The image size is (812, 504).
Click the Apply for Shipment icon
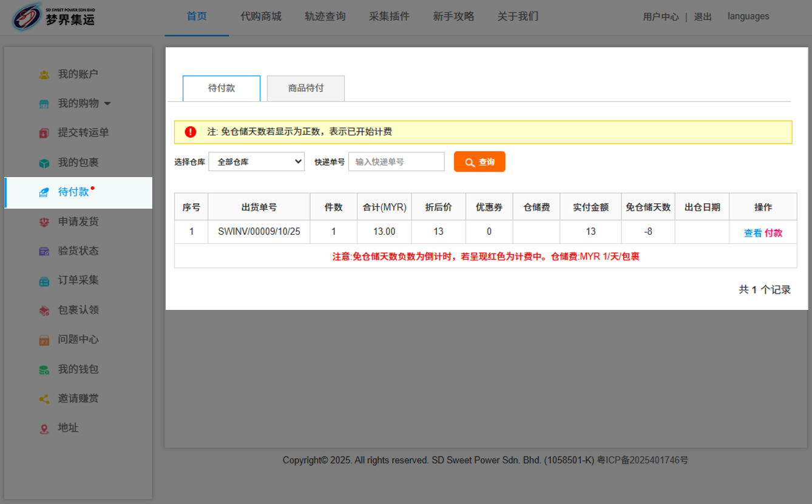point(44,222)
